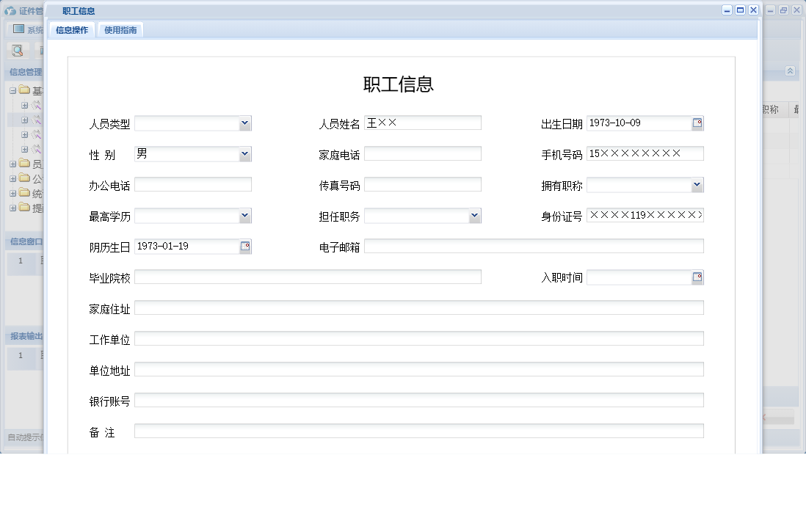Screen dimensions: 806x532
Task: Open the calendar picker beside 出生日期
Action: (x=696, y=123)
